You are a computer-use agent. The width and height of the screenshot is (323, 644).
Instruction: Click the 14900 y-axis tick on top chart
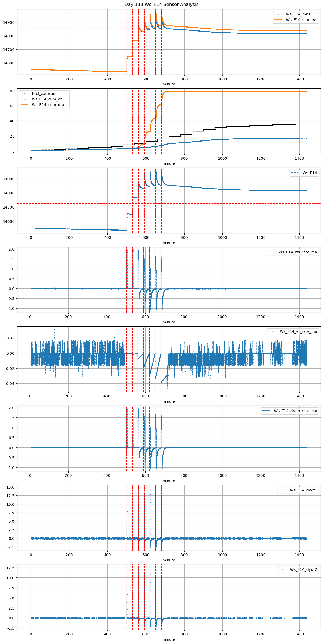pos(9,22)
